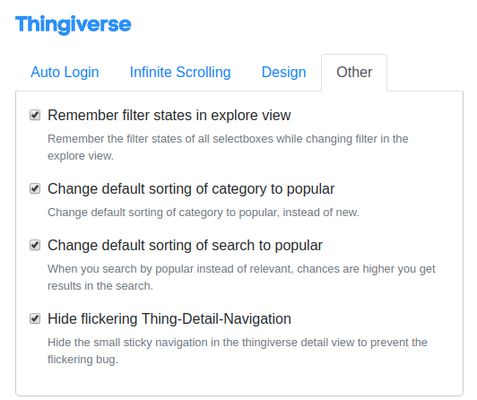The height and width of the screenshot is (400, 477).
Task: Switch to the Auto Login tab
Action: click(x=65, y=72)
